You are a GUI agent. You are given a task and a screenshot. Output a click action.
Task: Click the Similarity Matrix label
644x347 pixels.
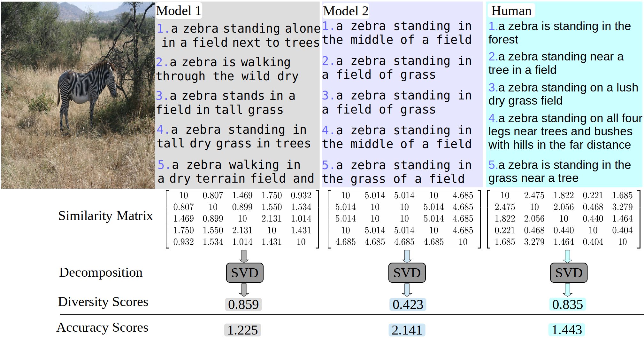pos(106,216)
